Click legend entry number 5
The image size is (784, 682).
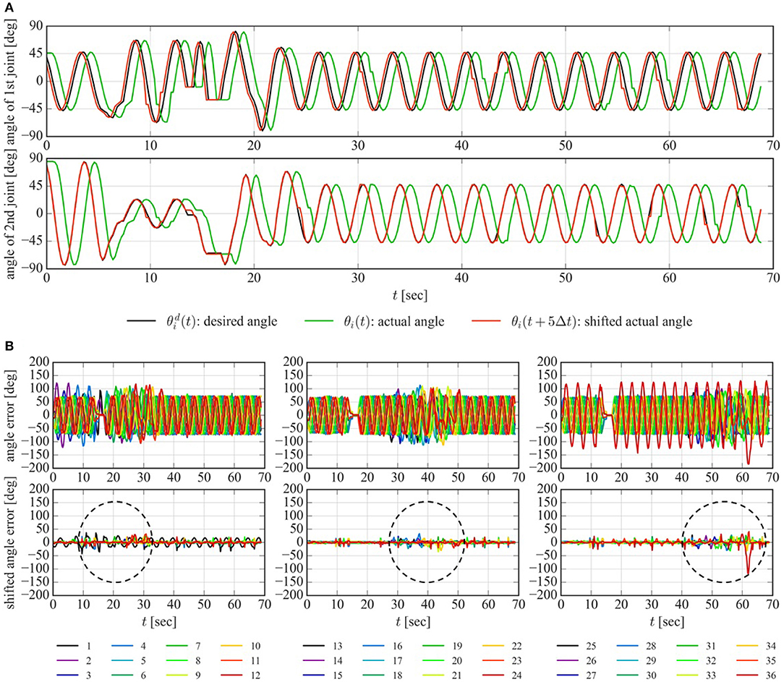[x=143, y=660]
